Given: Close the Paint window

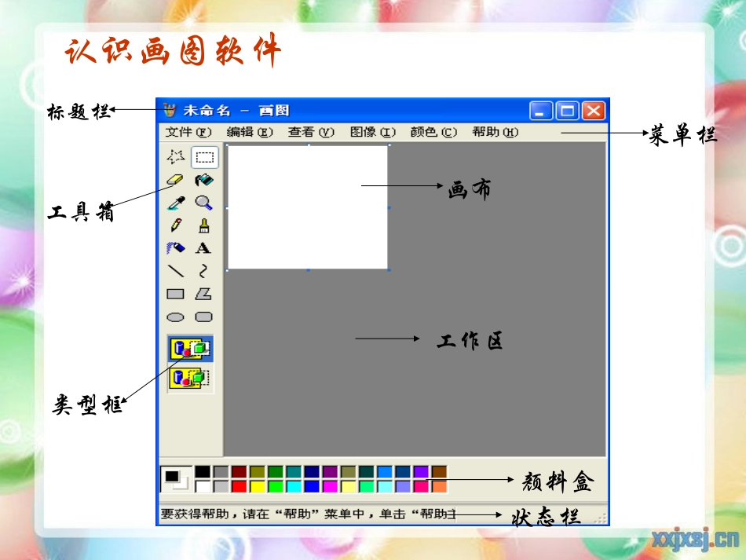Looking at the screenshot, I should pyautogui.click(x=594, y=111).
